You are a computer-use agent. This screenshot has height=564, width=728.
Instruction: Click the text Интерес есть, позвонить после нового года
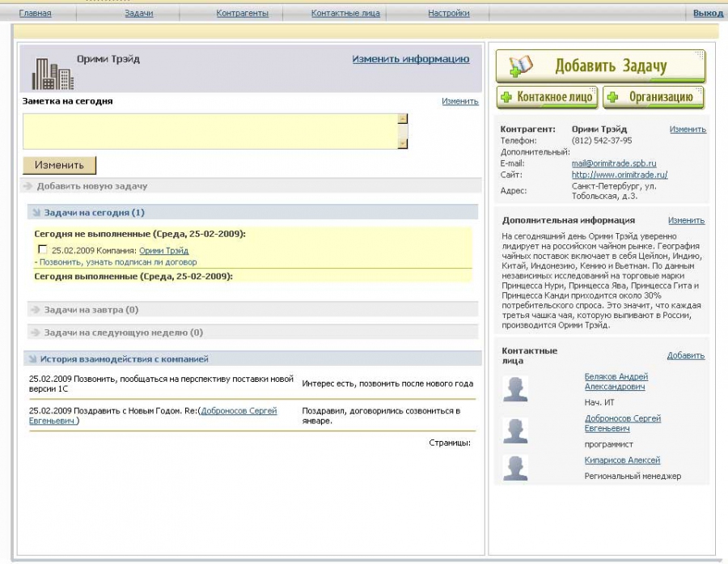point(387,384)
